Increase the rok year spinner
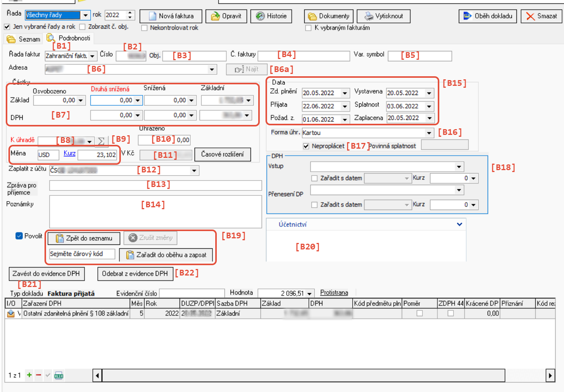 (130, 13)
